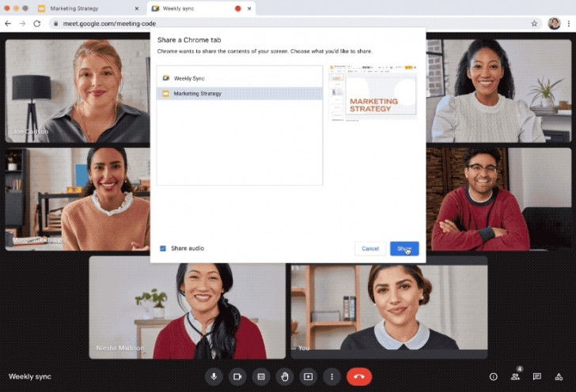Screen dimensions: 576x392
Task: Hang up using the red leave call button
Action: click(358, 376)
